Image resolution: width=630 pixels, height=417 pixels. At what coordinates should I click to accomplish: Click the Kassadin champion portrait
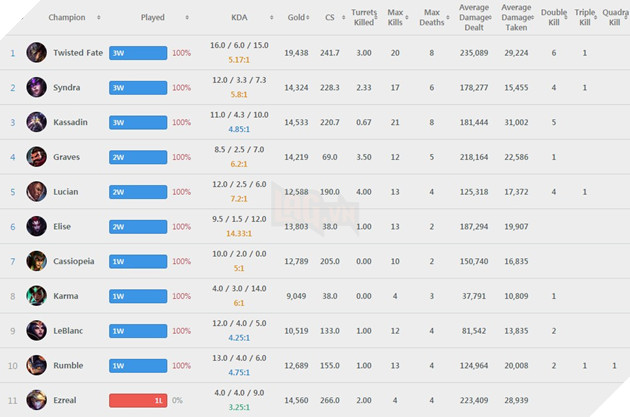click(x=37, y=122)
